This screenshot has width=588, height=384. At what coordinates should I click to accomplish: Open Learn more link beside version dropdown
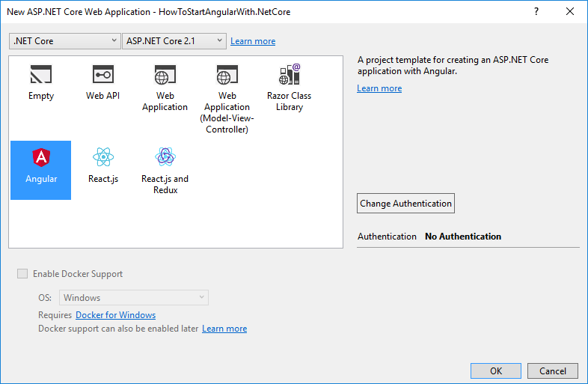[253, 41]
